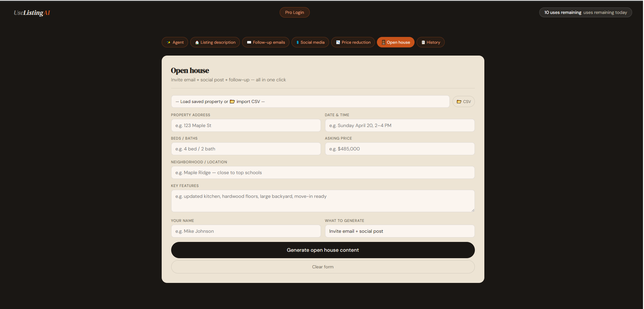Click the CSV folder import button

tap(463, 102)
